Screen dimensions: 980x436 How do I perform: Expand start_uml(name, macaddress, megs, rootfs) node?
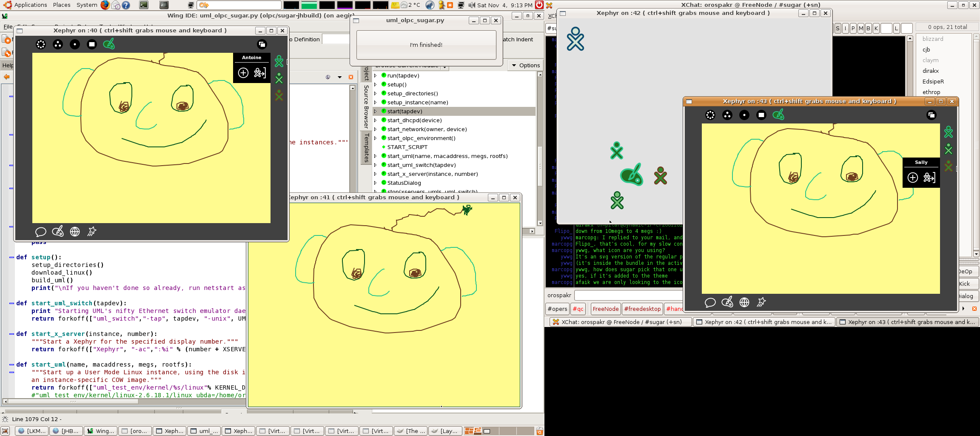click(x=376, y=156)
